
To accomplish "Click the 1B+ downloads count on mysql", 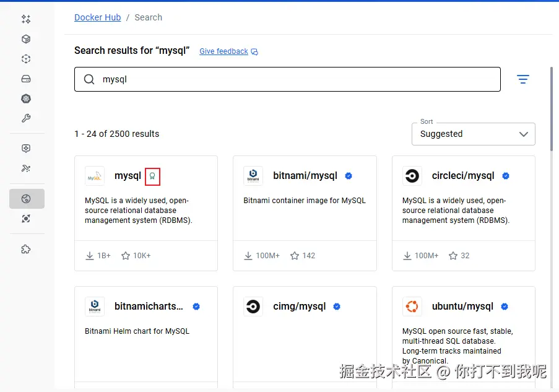I will tap(104, 256).
